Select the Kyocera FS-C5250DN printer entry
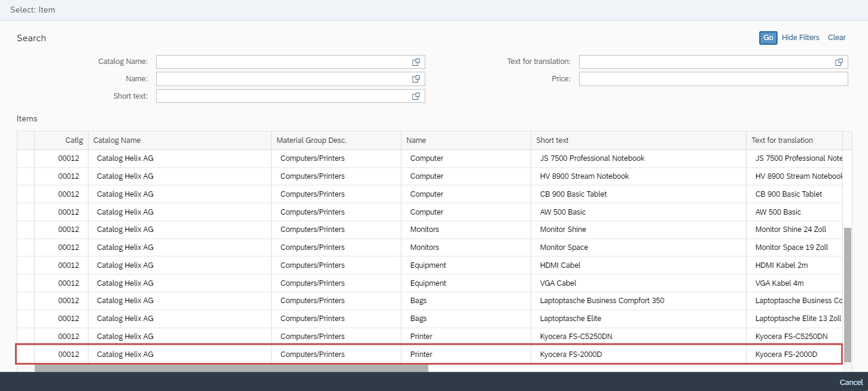 tap(575, 337)
